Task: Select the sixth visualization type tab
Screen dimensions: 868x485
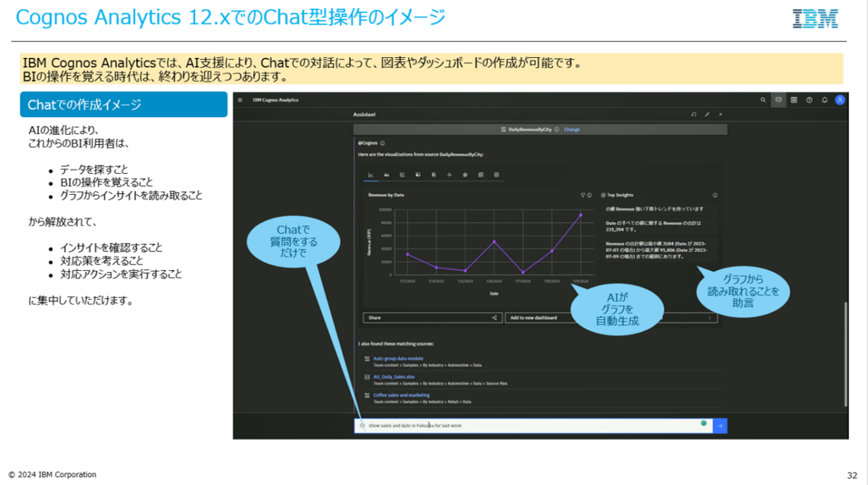Action: point(449,174)
